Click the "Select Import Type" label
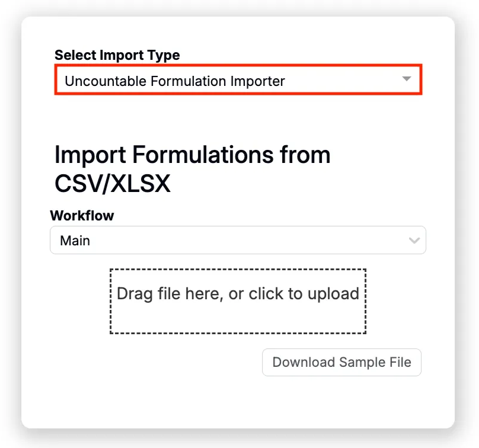The image size is (479, 448). [x=117, y=55]
